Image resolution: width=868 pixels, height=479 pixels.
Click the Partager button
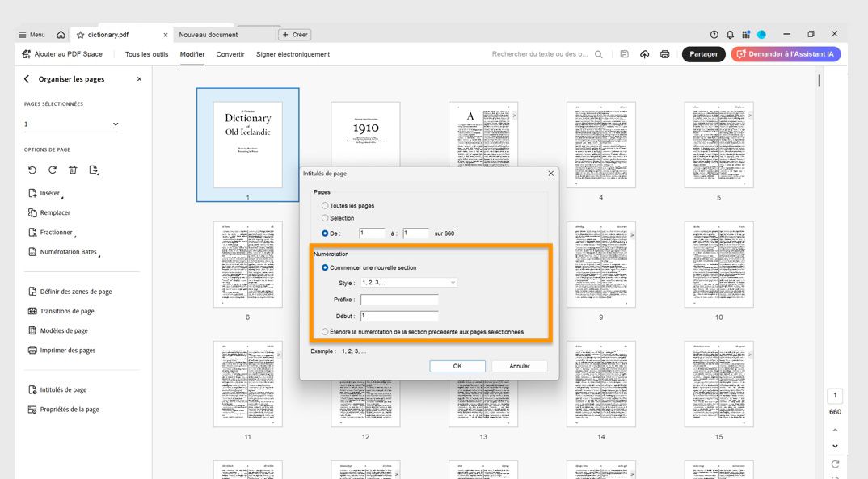(704, 53)
